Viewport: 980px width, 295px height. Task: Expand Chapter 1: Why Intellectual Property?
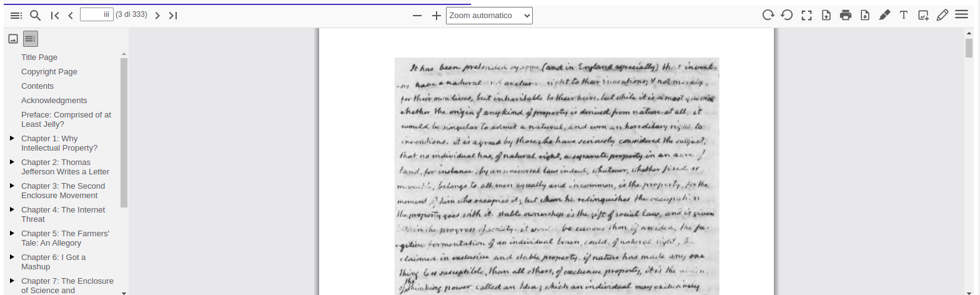[12, 138]
